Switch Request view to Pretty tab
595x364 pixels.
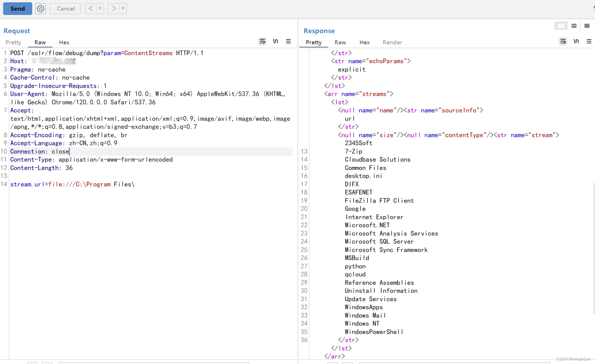[13, 42]
